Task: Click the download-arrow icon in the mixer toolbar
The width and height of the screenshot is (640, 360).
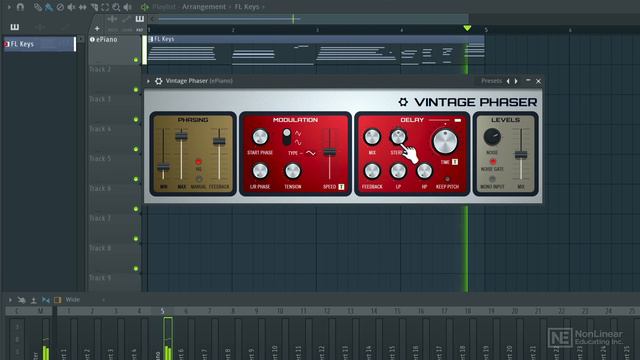Action: [34, 300]
